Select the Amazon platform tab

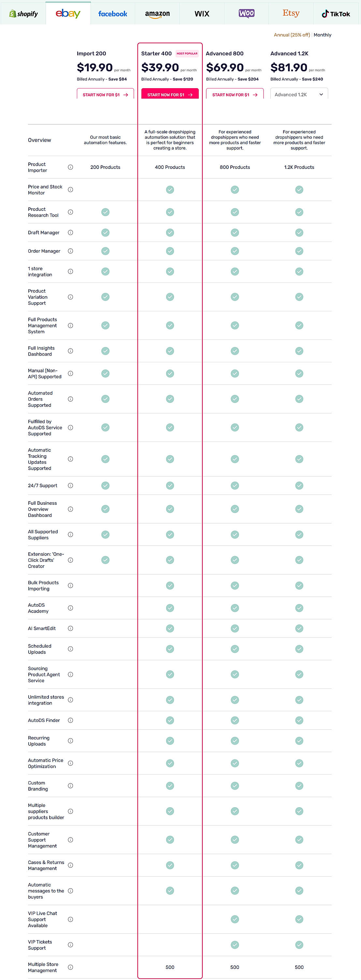157,14
